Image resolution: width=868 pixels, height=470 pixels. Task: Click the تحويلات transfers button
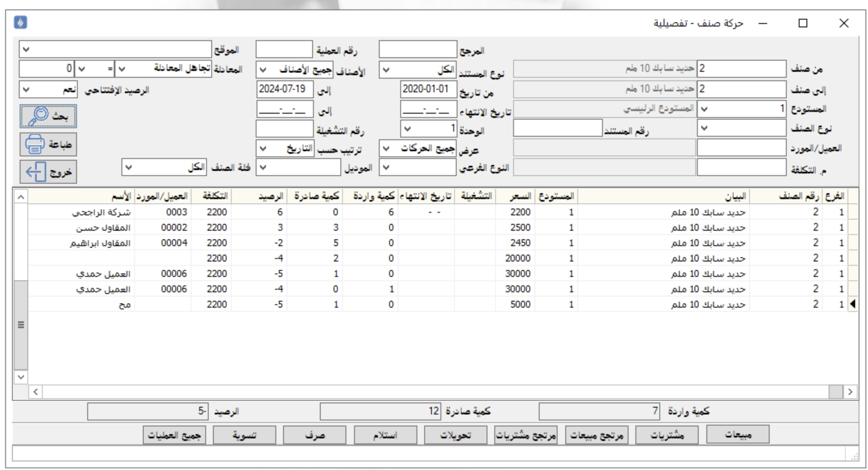tap(455, 435)
